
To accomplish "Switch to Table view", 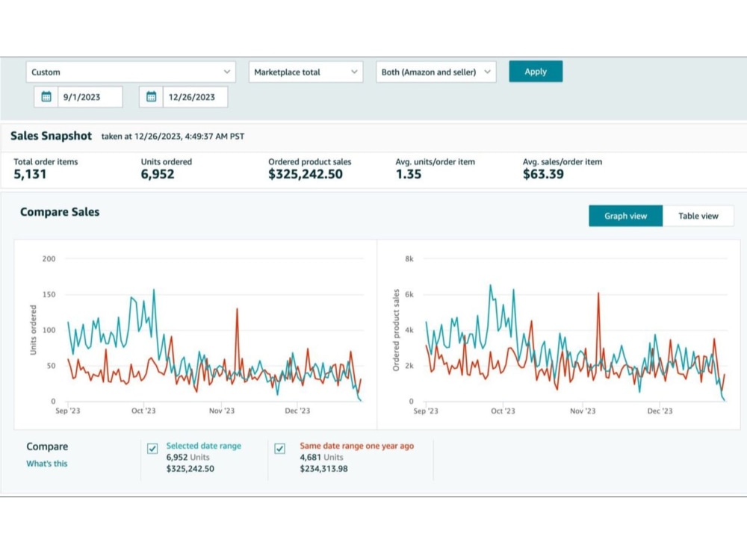I will pyautogui.click(x=698, y=216).
